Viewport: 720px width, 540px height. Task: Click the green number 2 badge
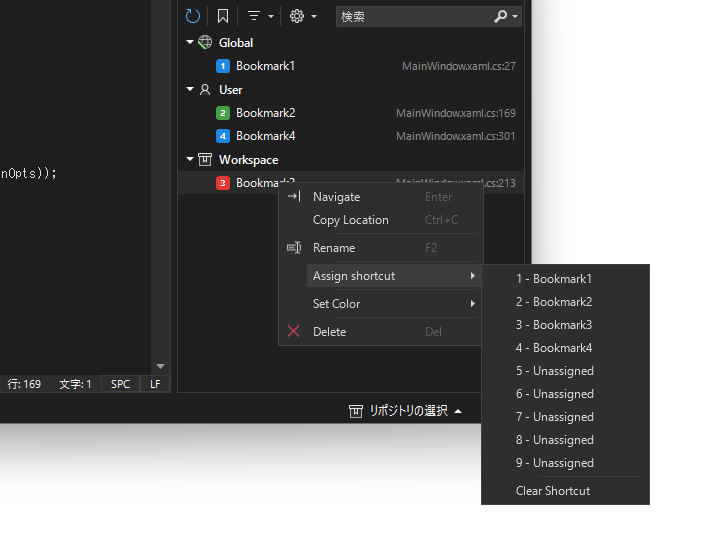pos(223,113)
